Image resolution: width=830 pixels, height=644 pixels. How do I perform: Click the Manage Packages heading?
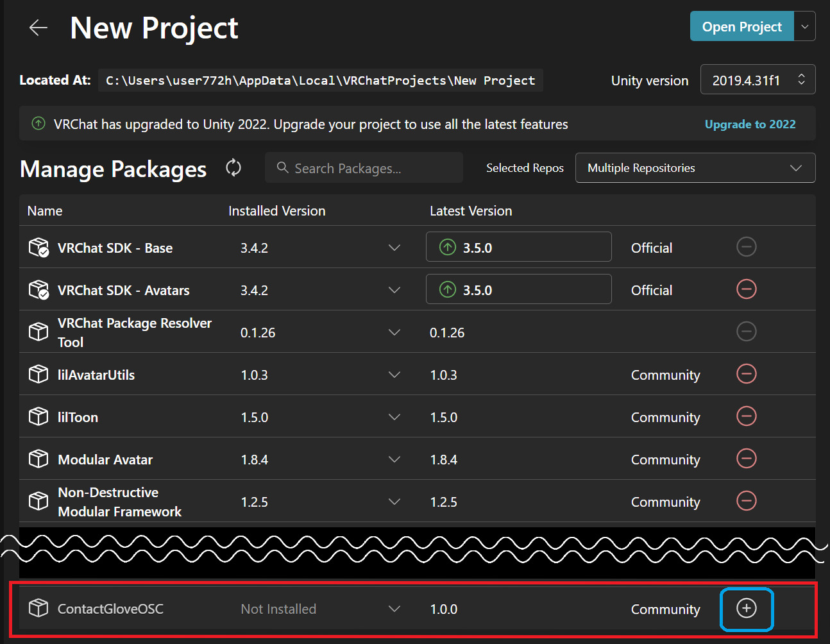click(x=113, y=169)
